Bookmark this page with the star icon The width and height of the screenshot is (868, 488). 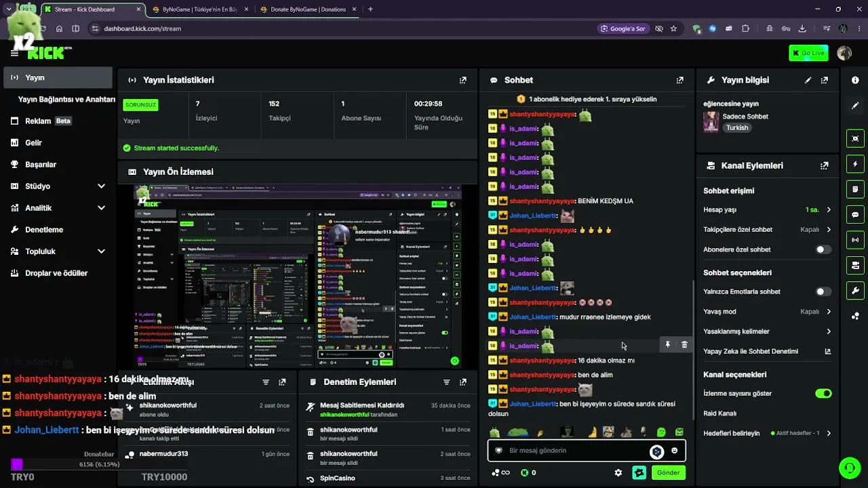(673, 28)
